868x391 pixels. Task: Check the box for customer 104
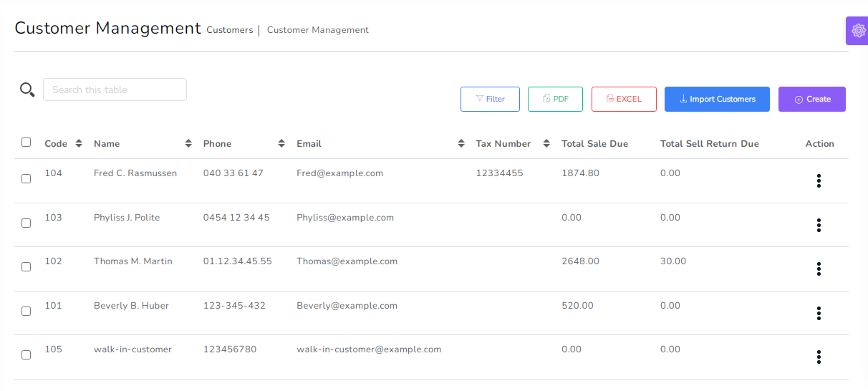pyautogui.click(x=26, y=179)
